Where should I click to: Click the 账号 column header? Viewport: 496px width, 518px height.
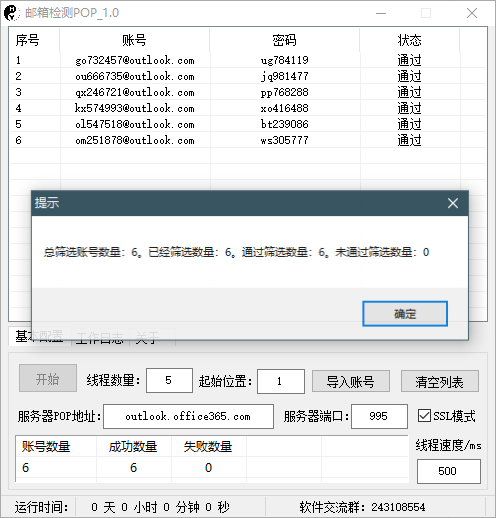pyautogui.click(x=134, y=40)
